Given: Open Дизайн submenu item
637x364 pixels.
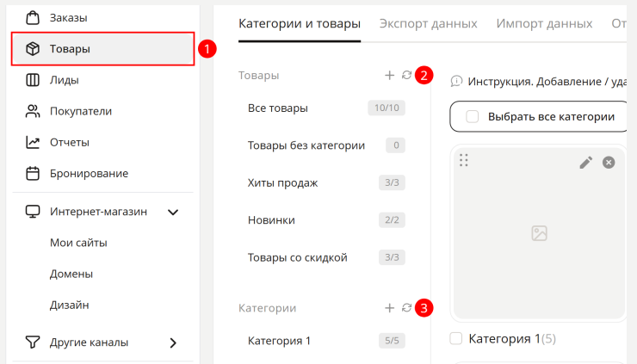Looking at the screenshot, I should (69, 305).
